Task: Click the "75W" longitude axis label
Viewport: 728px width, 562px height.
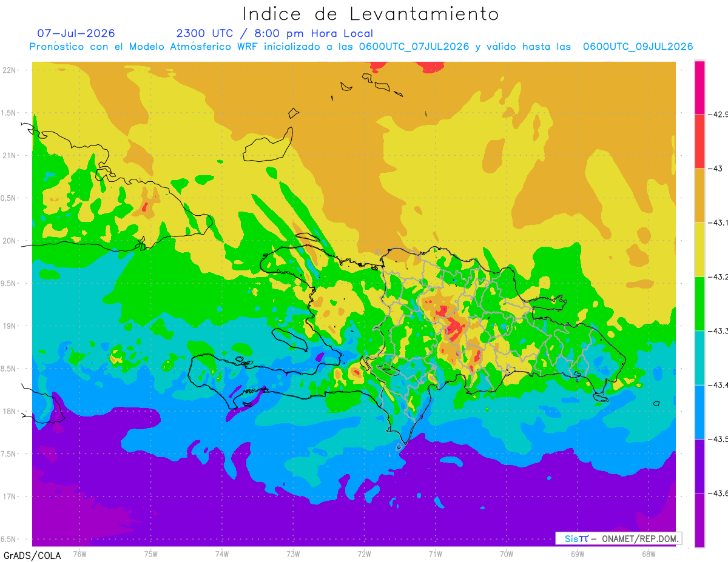Action: click(x=151, y=554)
